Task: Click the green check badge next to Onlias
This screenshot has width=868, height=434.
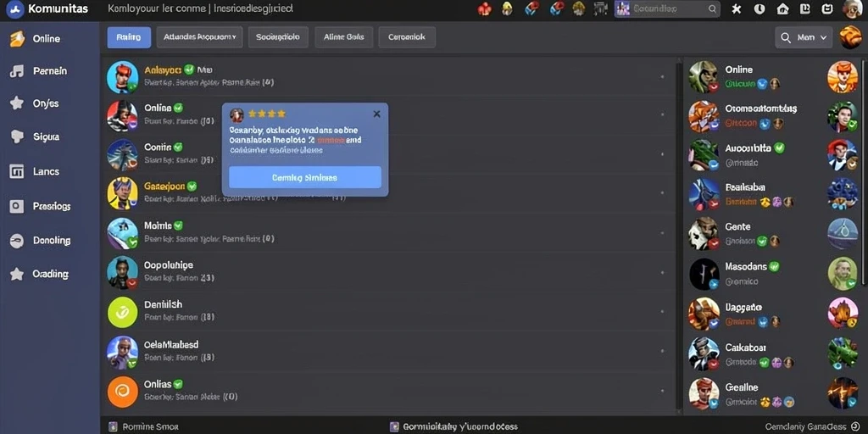Action: click(178, 384)
